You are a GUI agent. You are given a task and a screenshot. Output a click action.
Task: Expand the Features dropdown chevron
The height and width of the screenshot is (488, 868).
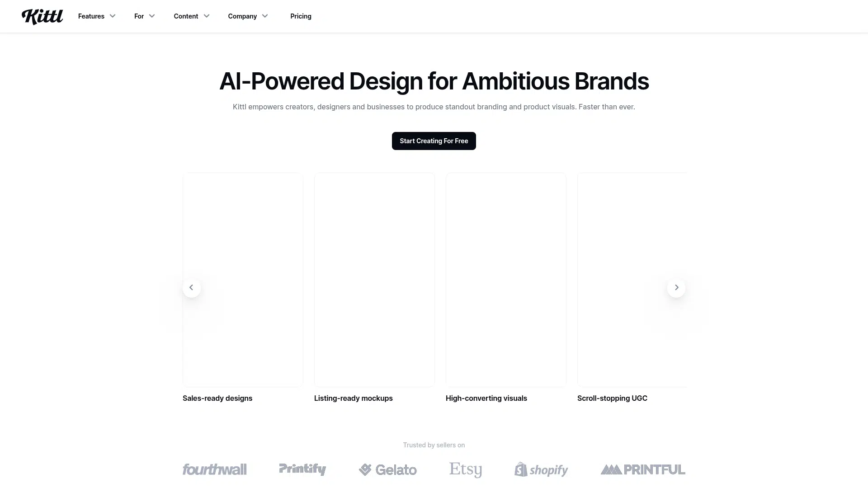(113, 16)
